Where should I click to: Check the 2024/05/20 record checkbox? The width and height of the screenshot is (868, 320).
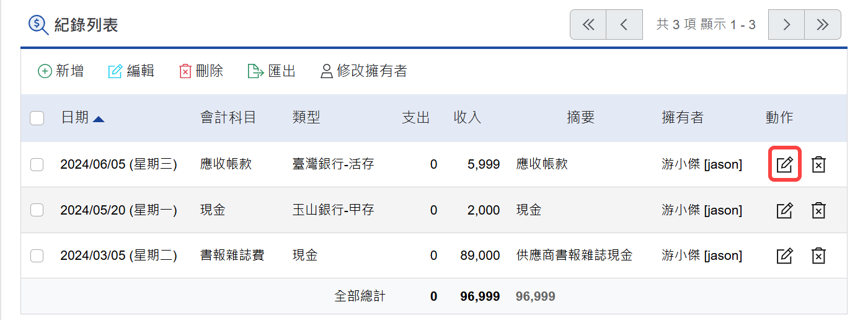point(37,210)
